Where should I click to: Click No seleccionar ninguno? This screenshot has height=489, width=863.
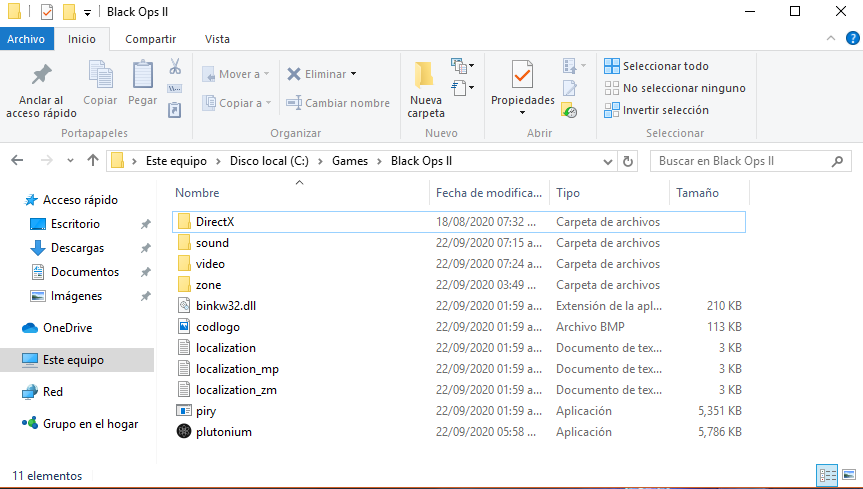(x=675, y=88)
